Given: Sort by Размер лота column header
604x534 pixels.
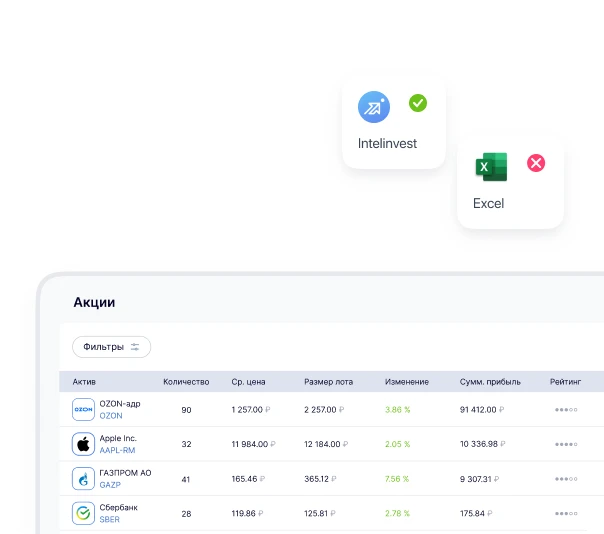Looking at the screenshot, I should pos(328,382).
